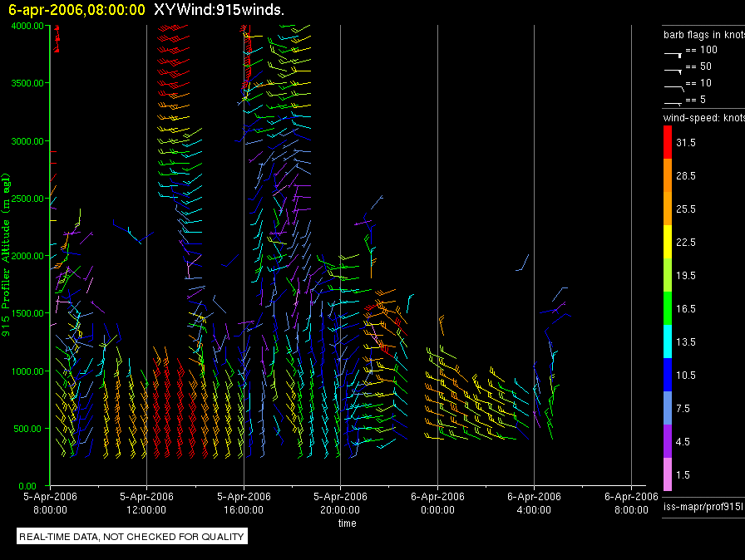Click the 5-Apr-2006 12:00:00 time axis label
745x560 pixels.
pyautogui.click(x=146, y=503)
